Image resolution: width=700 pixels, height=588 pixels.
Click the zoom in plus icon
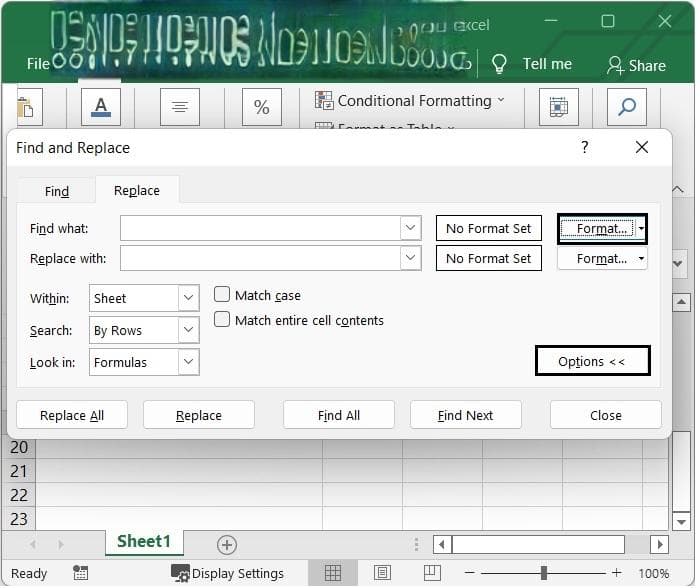(x=617, y=573)
